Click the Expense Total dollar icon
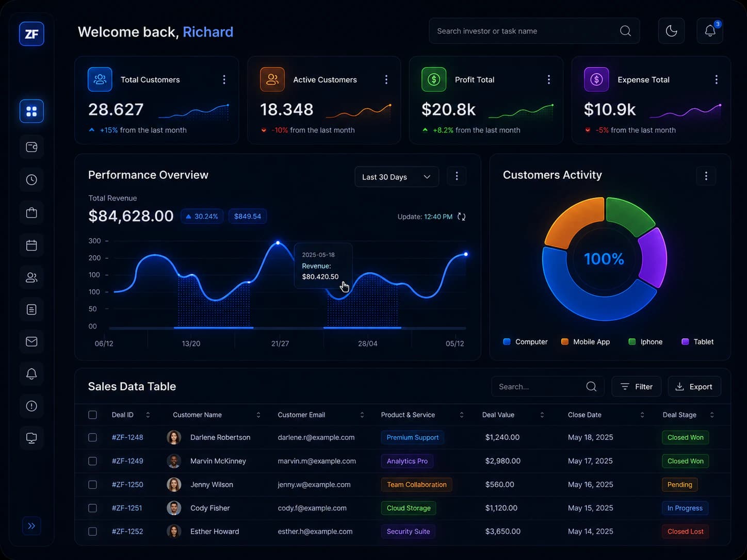 coord(596,79)
